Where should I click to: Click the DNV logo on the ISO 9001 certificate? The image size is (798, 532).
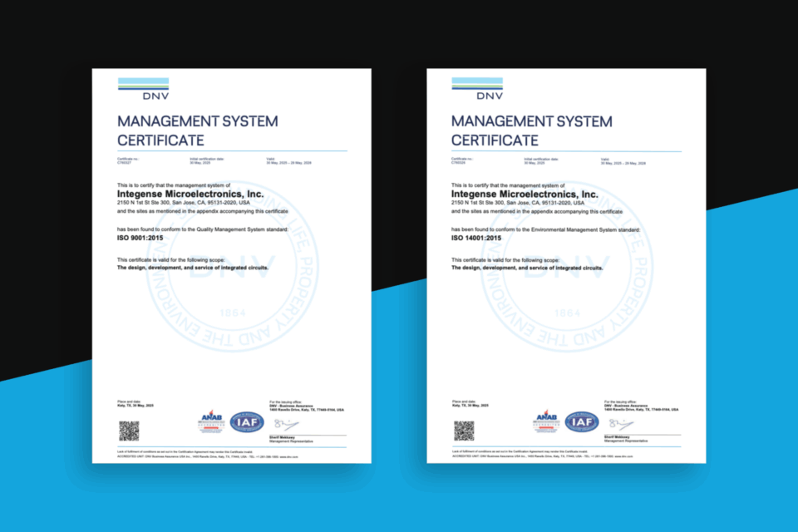click(x=143, y=89)
